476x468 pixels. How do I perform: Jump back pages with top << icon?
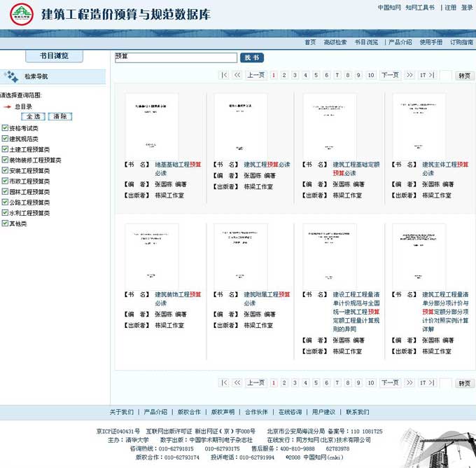pyautogui.click(x=237, y=75)
